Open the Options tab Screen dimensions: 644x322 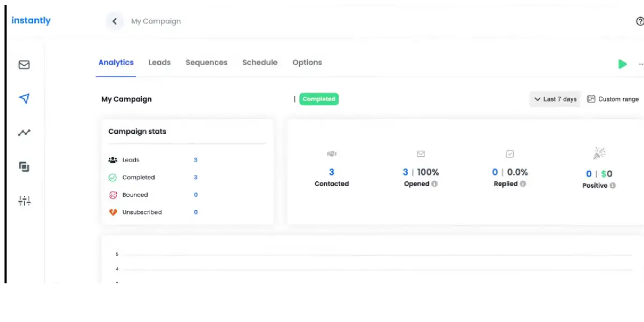pos(307,63)
